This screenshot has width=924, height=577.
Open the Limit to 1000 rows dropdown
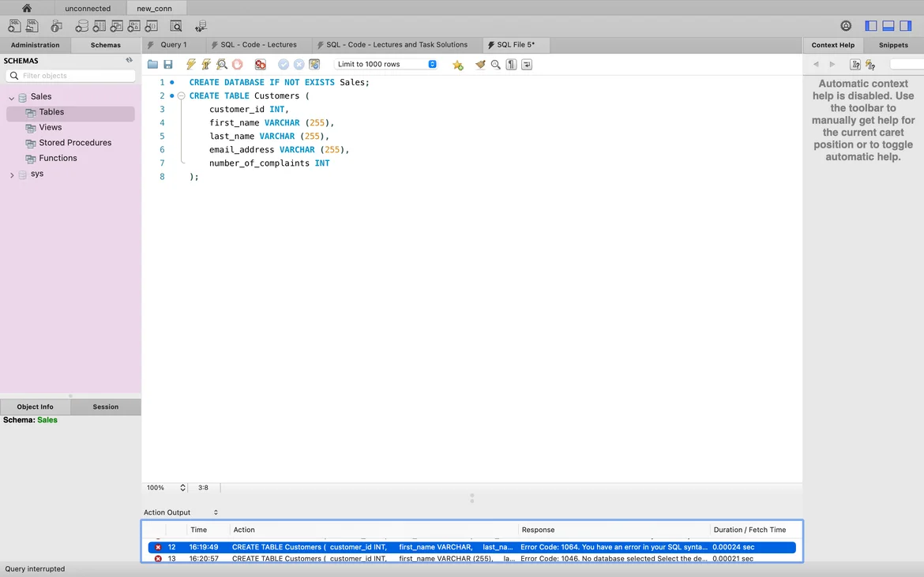pos(386,65)
